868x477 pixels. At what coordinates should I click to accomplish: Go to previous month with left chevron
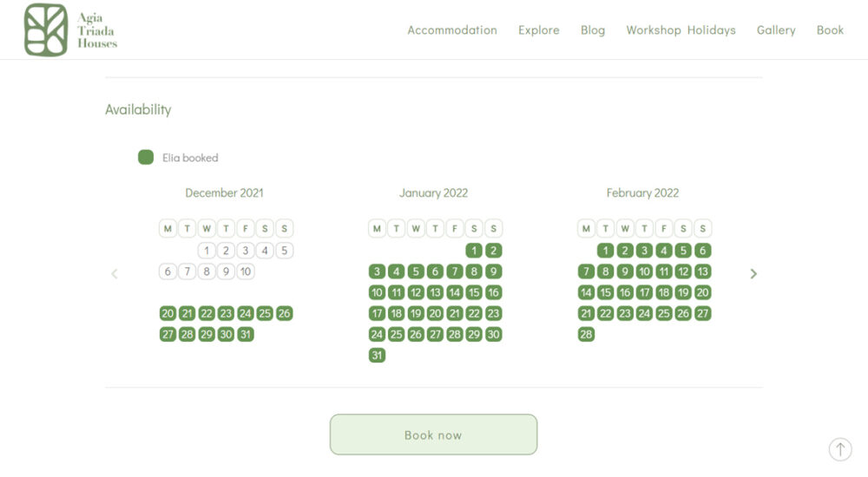click(x=114, y=273)
